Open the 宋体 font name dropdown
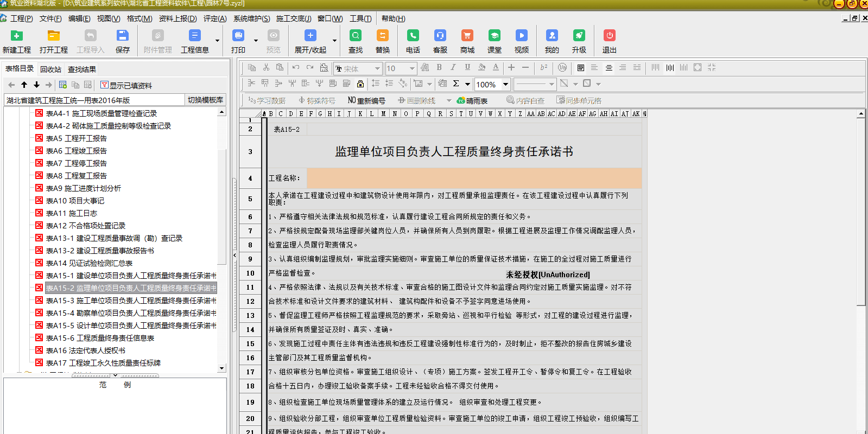The image size is (868, 434). coord(377,68)
